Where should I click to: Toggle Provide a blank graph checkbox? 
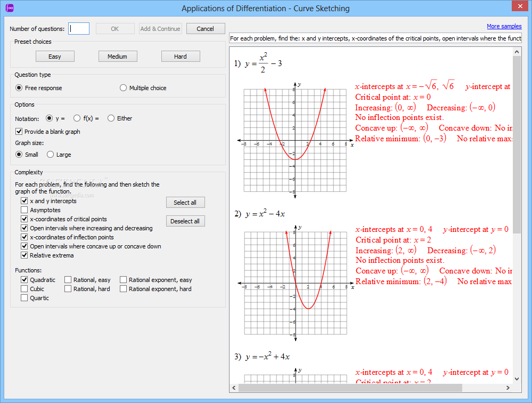click(48, 131)
